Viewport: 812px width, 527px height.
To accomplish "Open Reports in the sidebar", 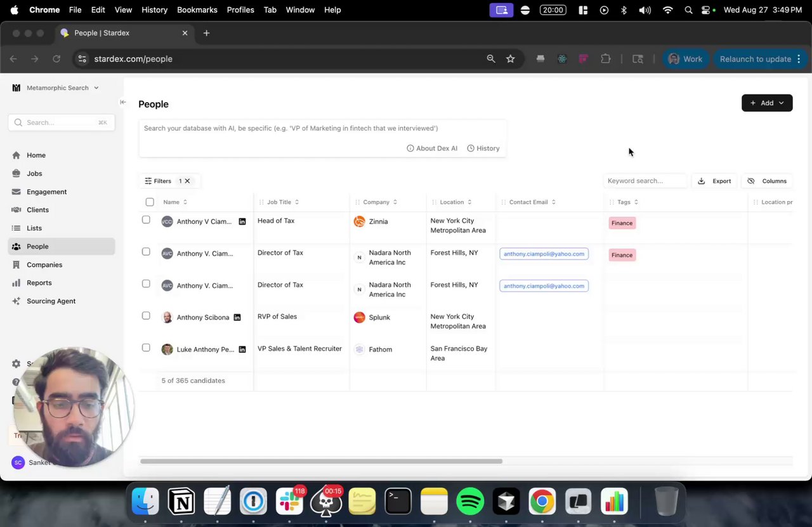I will pyautogui.click(x=62, y=283).
